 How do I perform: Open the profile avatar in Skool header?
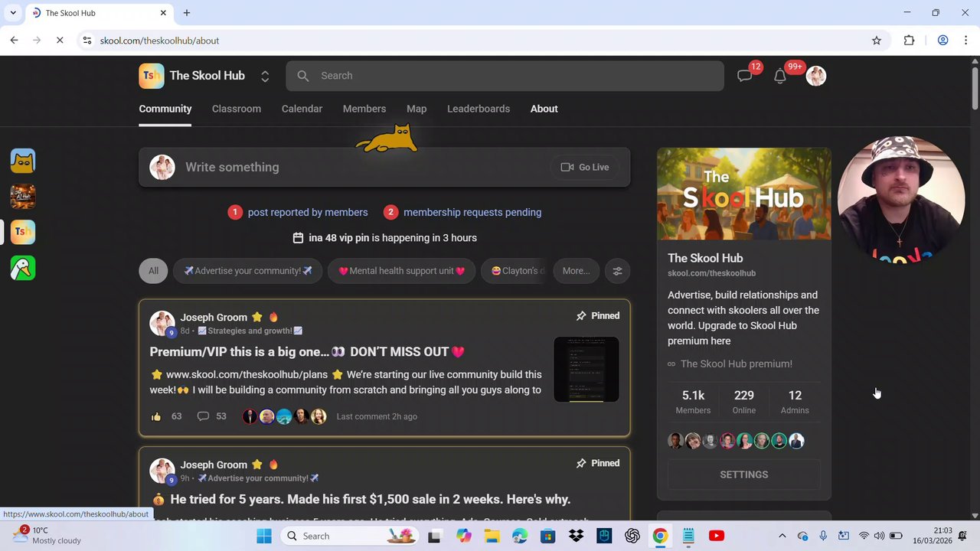(816, 76)
